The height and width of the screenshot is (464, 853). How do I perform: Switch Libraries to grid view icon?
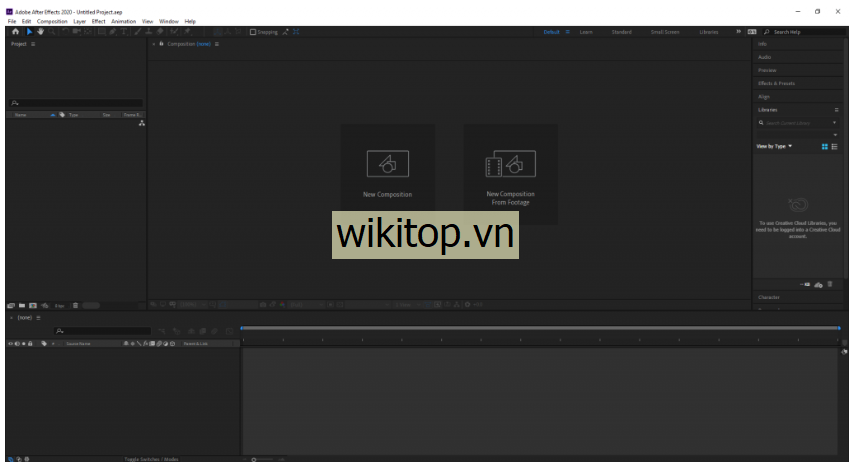(x=825, y=147)
